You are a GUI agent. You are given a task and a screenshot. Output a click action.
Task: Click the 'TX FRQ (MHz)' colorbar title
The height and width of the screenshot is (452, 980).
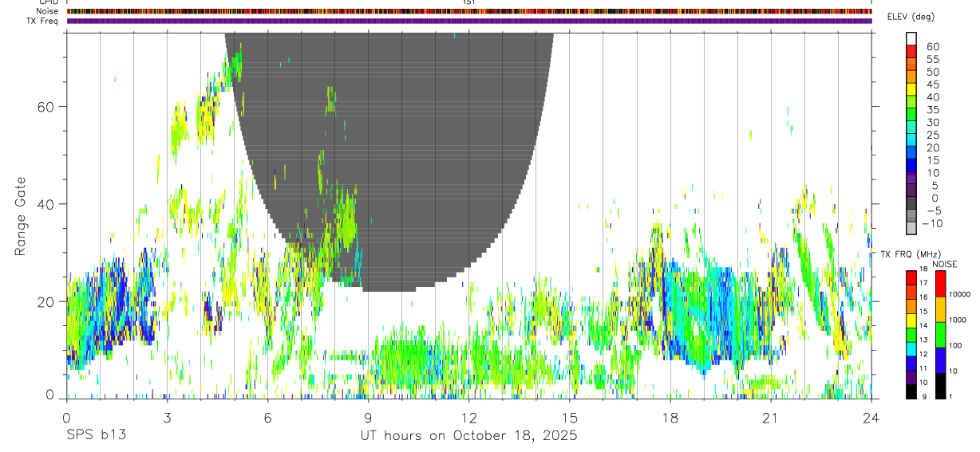[911, 254]
